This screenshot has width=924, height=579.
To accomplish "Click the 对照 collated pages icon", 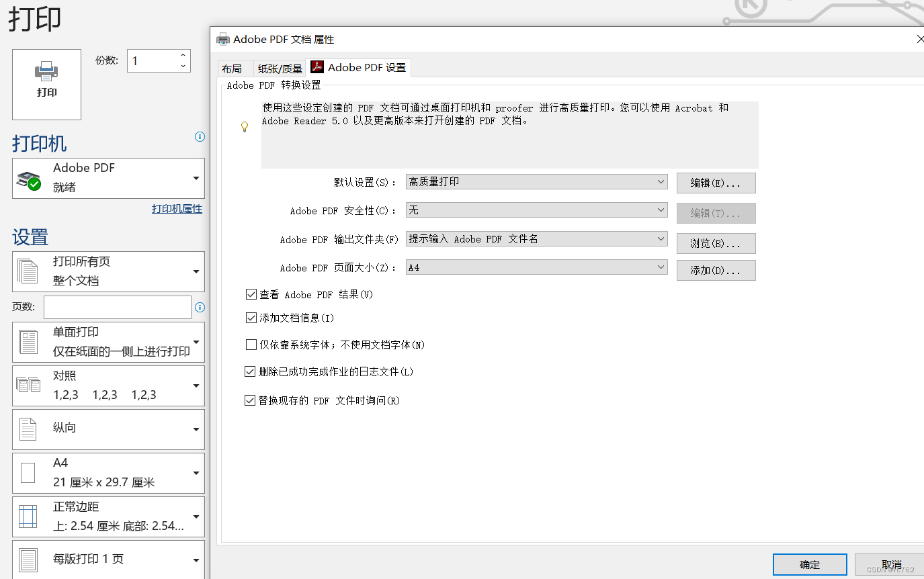I will click(28, 385).
